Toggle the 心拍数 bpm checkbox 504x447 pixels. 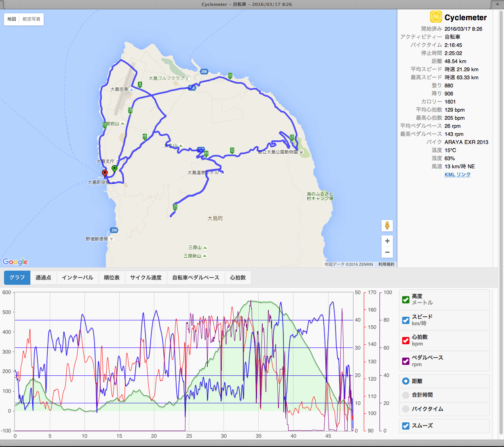[x=406, y=341]
